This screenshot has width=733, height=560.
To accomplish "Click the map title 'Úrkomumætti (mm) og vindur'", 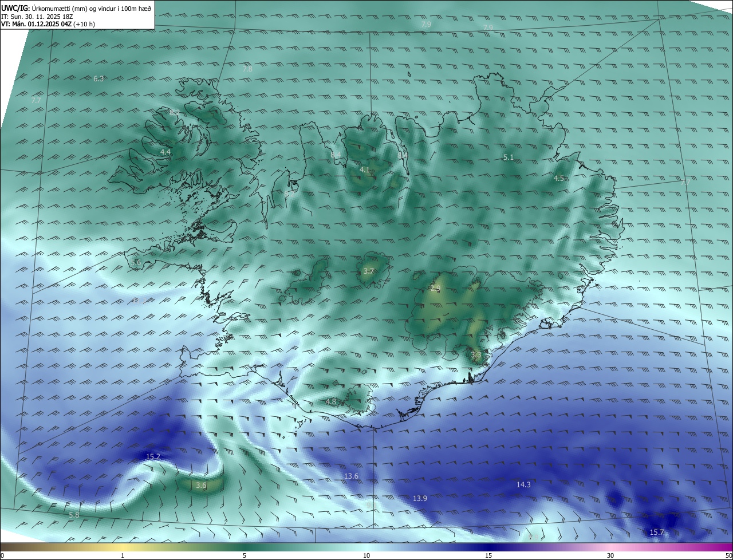I will coord(74,8).
